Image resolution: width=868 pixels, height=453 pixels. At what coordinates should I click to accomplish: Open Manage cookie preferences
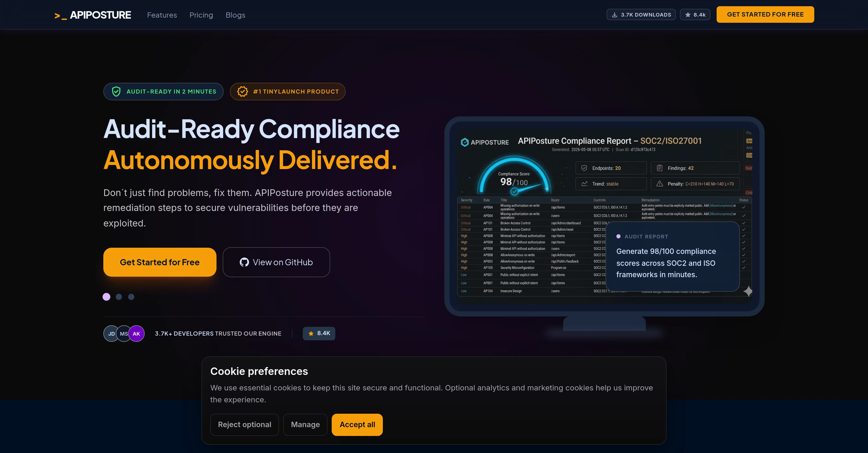(305, 425)
